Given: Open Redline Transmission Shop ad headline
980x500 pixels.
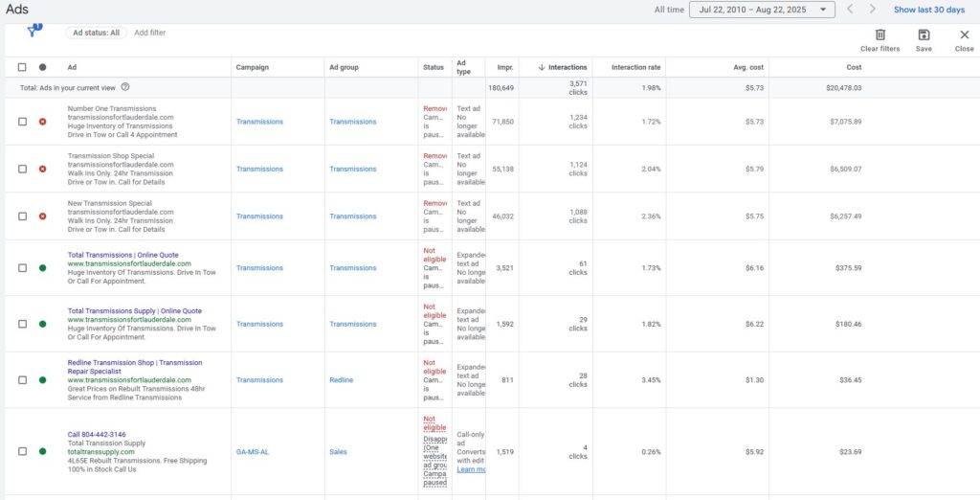Looking at the screenshot, I should pyautogui.click(x=135, y=367).
